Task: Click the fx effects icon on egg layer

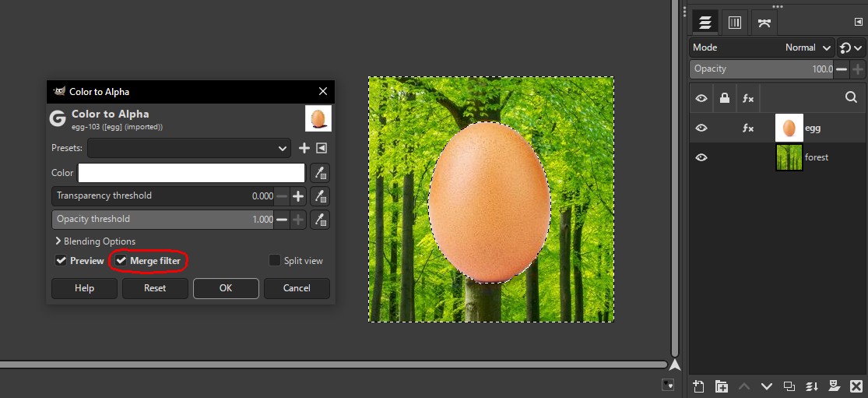Action: (x=748, y=128)
